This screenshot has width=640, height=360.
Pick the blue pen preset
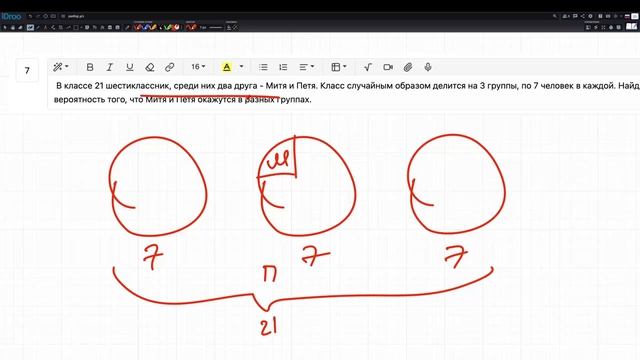click(146, 27)
